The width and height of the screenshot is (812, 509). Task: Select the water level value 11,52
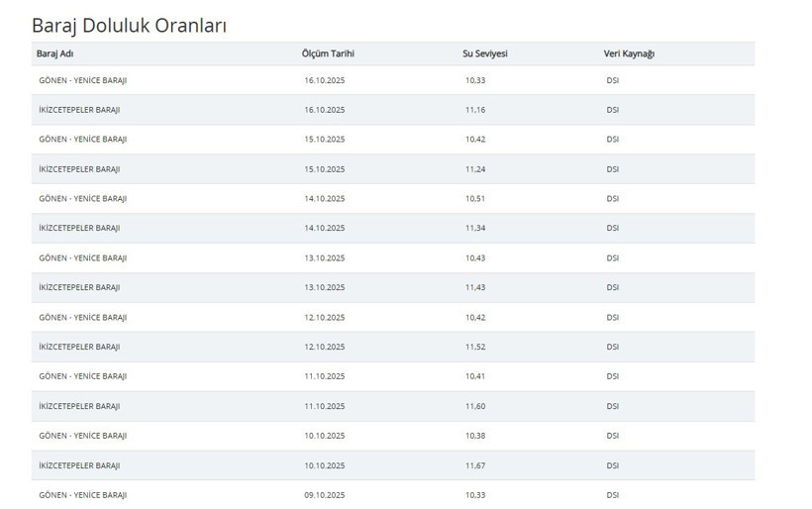[475, 348]
